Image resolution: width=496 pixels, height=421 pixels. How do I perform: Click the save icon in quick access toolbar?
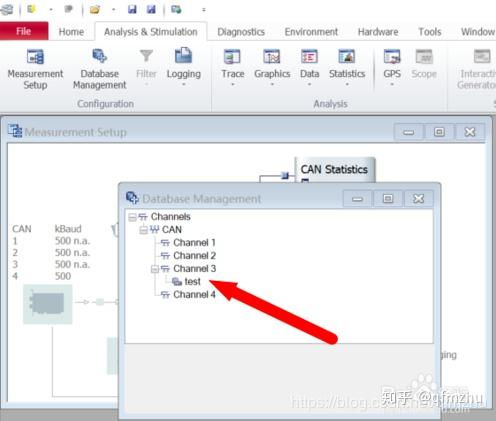[132, 9]
